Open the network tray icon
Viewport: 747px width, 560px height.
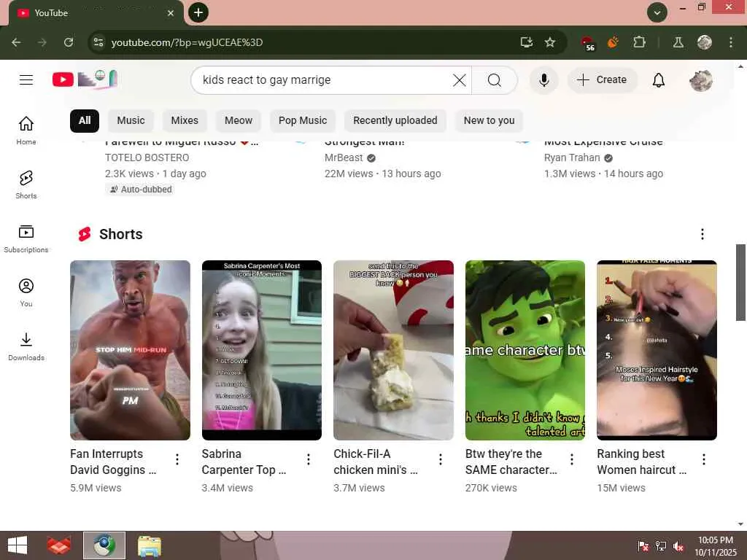pos(661,546)
